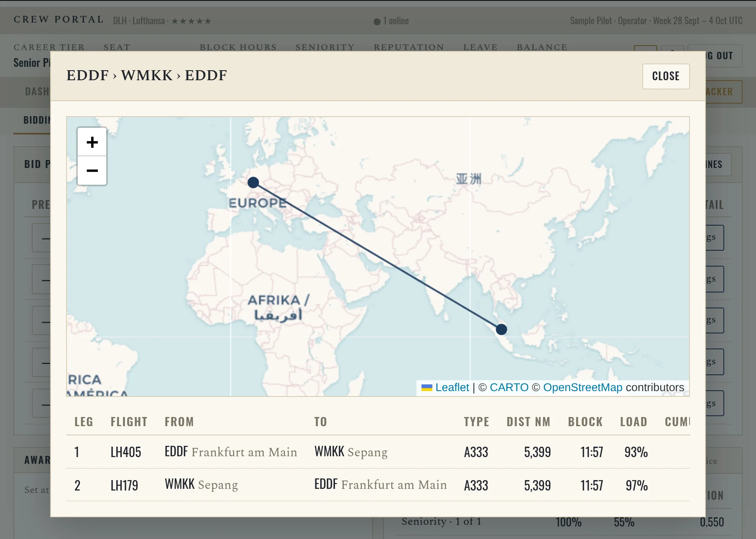Click the 5,399 distance in leg 1
The image size is (756, 539).
(x=537, y=452)
